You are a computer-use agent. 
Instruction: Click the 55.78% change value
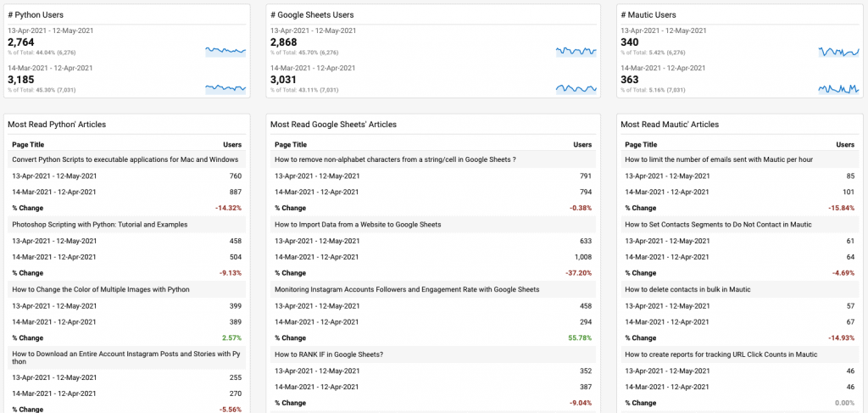point(580,338)
